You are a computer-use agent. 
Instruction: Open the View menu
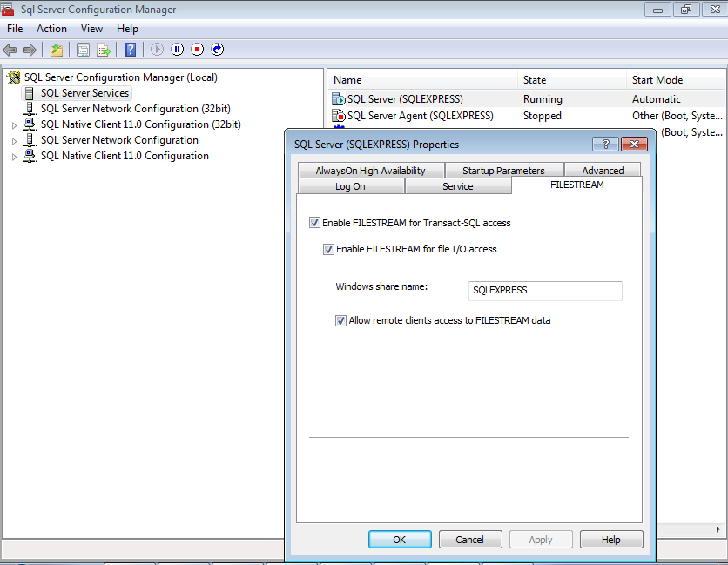pos(91,29)
